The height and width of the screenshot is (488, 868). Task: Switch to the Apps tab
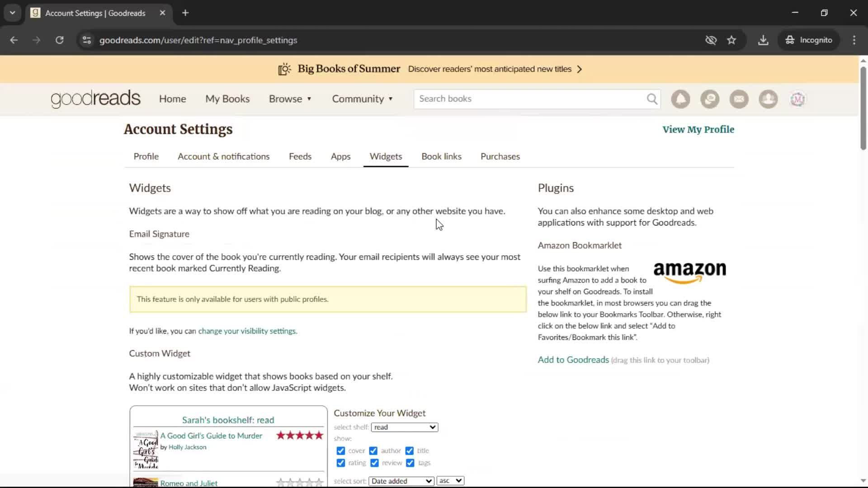(340, 156)
